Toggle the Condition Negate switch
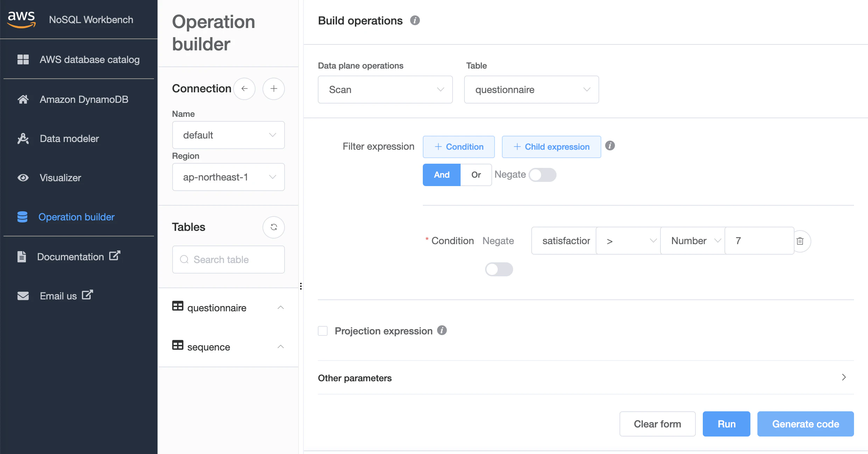The width and height of the screenshot is (868, 454). click(x=499, y=269)
